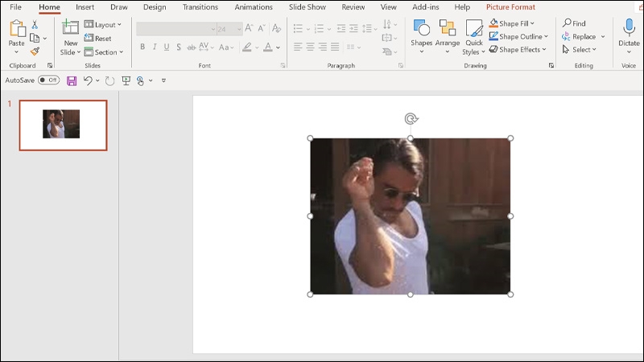644x362 pixels.
Task: Click the Numbering list icon
Action: pos(319,28)
